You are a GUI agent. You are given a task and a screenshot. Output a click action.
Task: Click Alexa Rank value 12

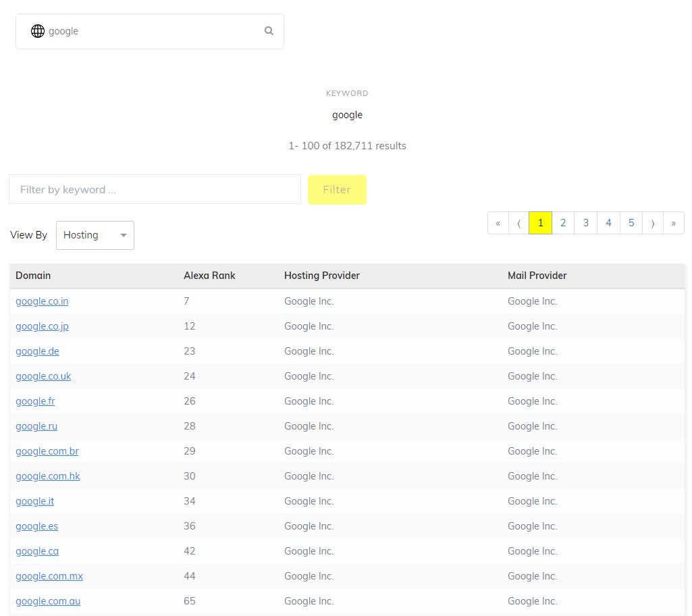(x=190, y=326)
